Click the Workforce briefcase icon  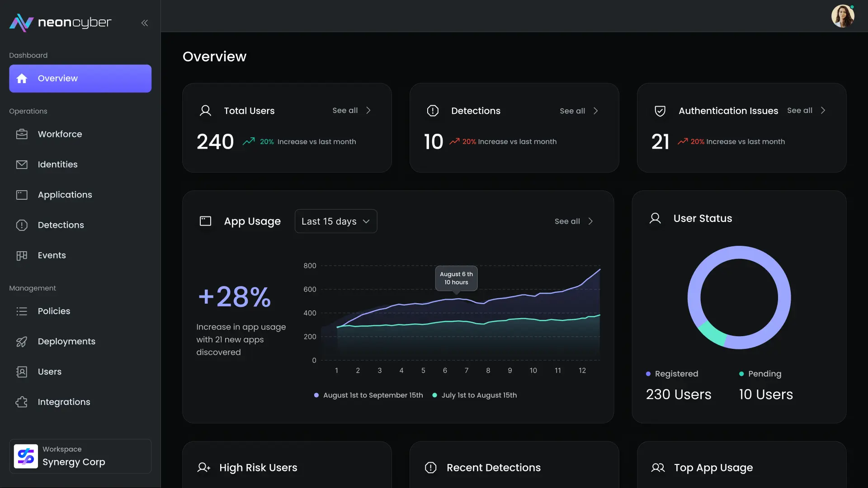[x=22, y=134]
